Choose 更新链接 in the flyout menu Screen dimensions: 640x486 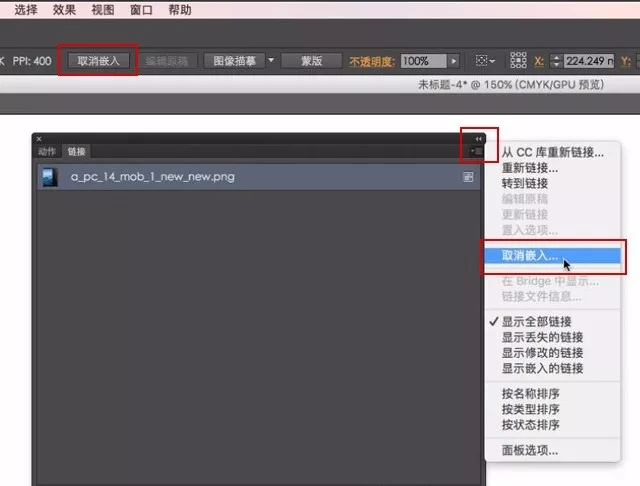point(552,214)
